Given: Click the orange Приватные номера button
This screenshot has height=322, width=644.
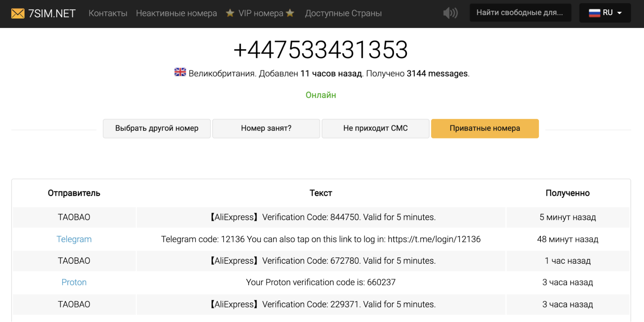Looking at the screenshot, I should [485, 128].
